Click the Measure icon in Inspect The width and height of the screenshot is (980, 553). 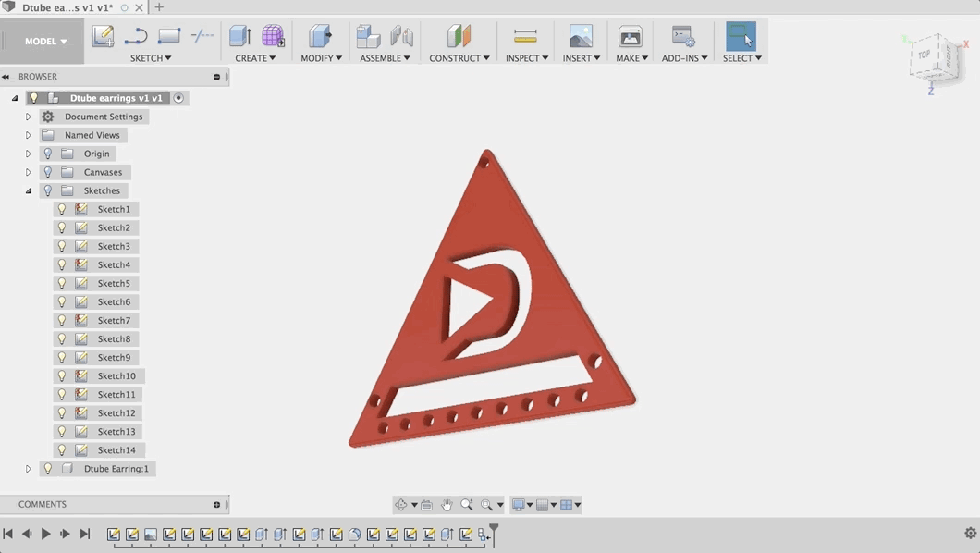[x=526, y=36]
